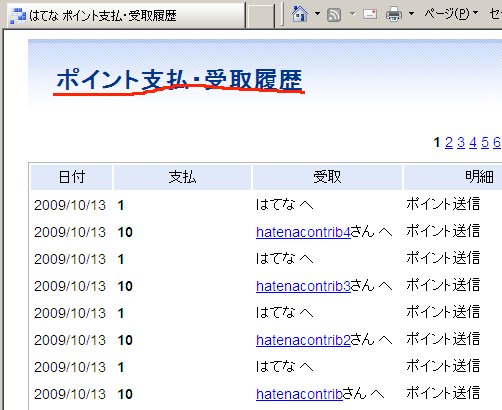Go to page 5 of the history
Screen dimensions: 502x410
(485, 143)
